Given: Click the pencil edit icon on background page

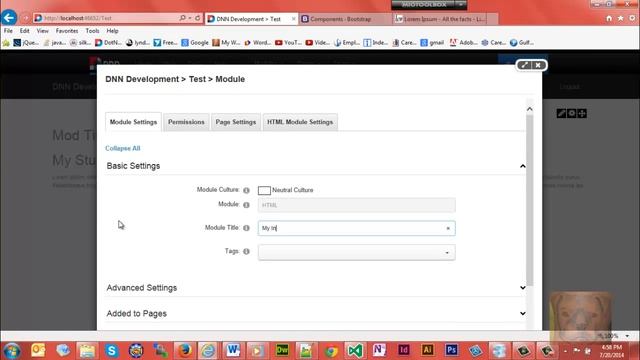Looking at the screenshot, I should [561, 113].
